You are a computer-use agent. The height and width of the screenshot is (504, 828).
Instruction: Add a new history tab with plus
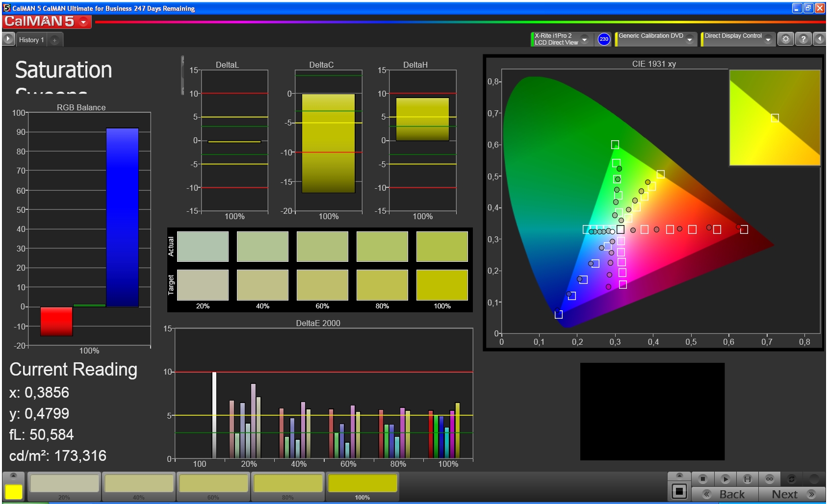pyautogui.click(x=54, y=40)
